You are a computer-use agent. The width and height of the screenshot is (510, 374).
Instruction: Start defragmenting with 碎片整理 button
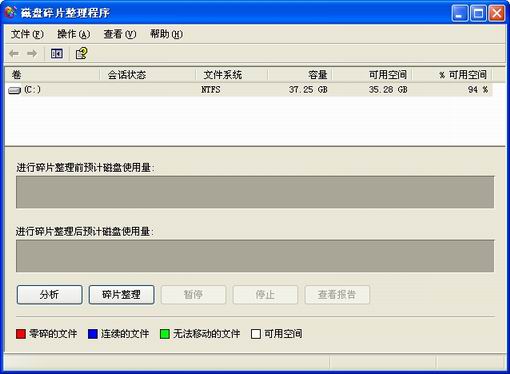(x=121, y=295)
